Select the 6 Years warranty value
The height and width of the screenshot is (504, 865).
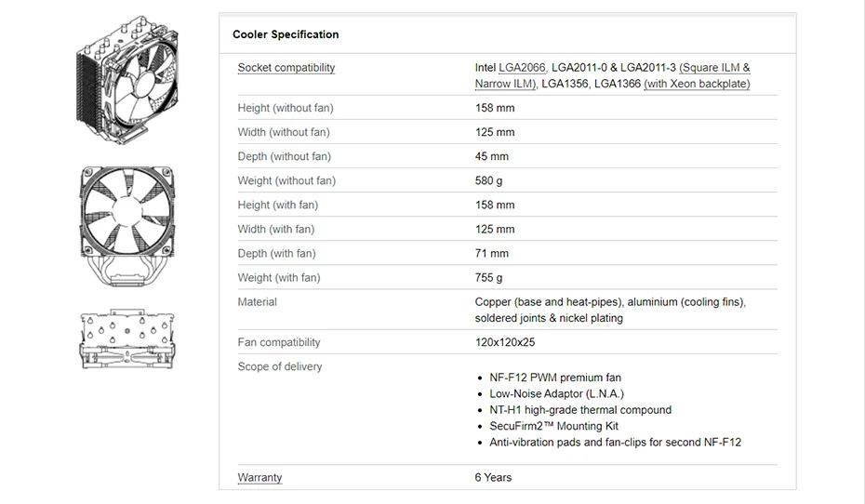pyautogui.click(x=493, y=478)
